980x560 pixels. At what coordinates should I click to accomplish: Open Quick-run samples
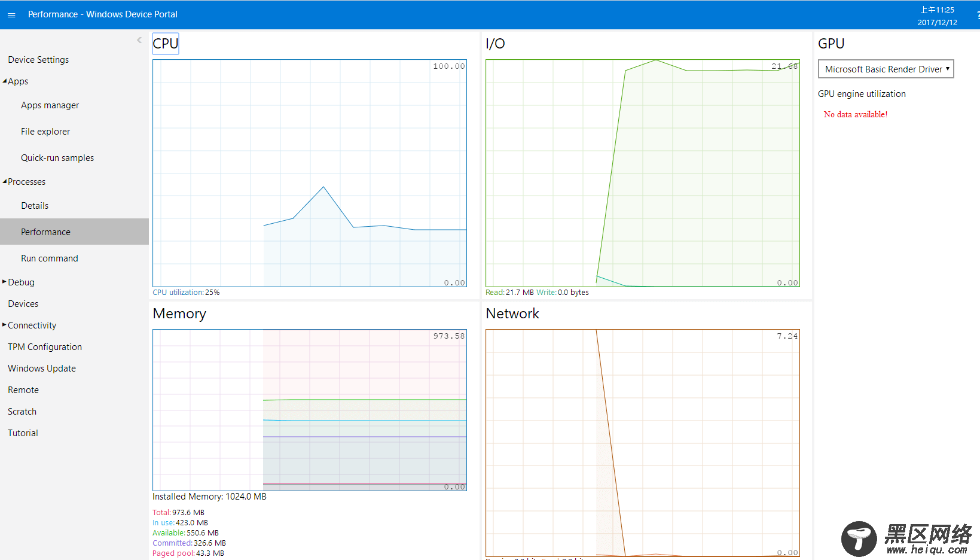point(57,158)
